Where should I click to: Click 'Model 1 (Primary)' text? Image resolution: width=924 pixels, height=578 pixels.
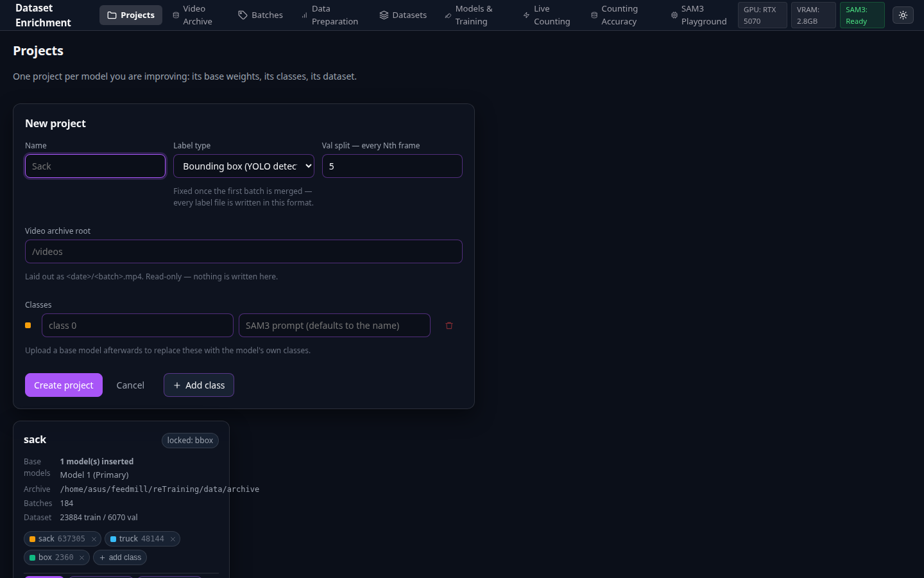(94, 475)
